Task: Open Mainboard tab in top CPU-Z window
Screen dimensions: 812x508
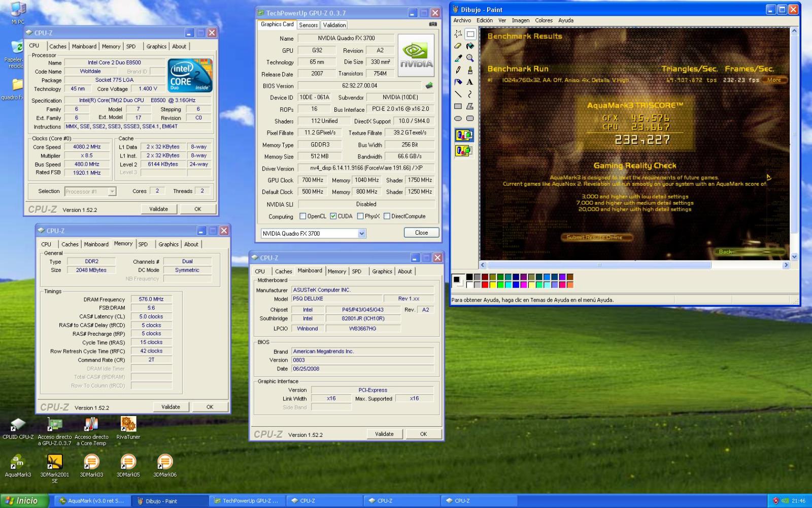Action: (84, 46)
